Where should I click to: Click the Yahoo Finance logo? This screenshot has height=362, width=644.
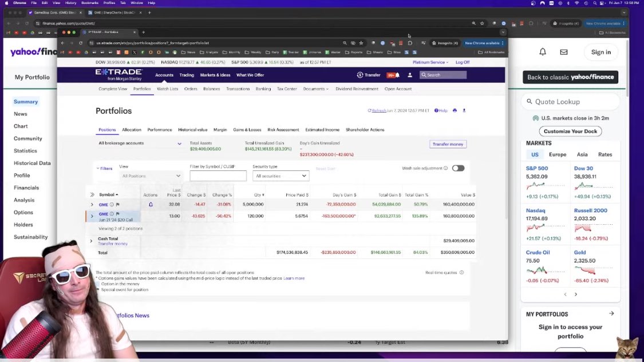[34, 51]
